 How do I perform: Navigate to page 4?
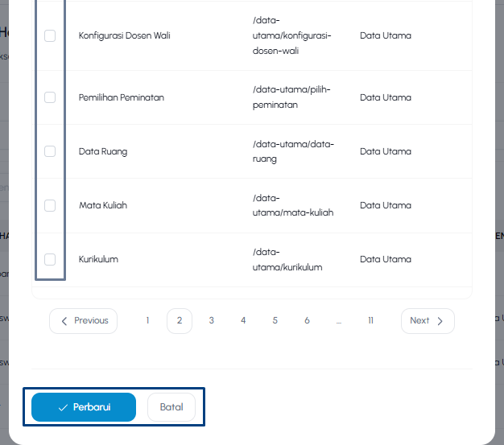[x=243, y=320]
